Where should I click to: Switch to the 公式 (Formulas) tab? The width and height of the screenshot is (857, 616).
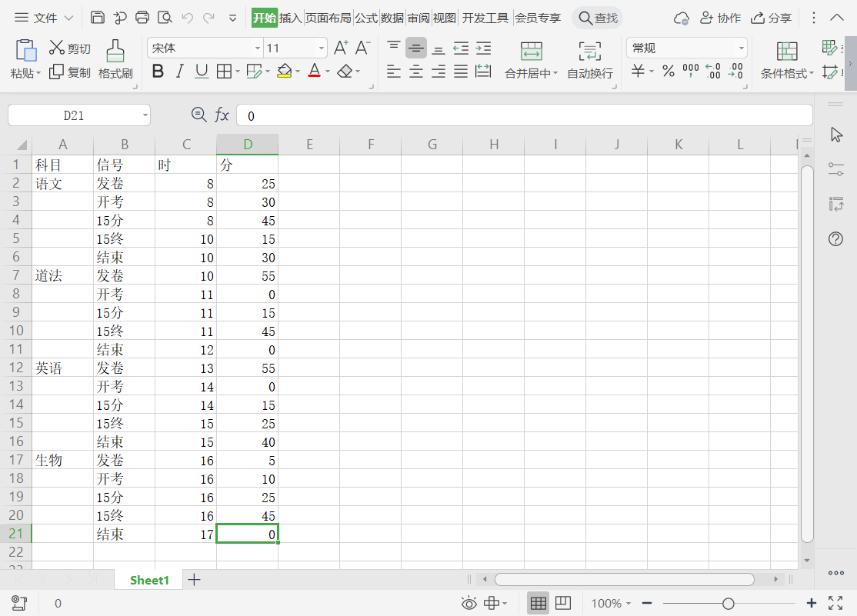pos(365,18)
